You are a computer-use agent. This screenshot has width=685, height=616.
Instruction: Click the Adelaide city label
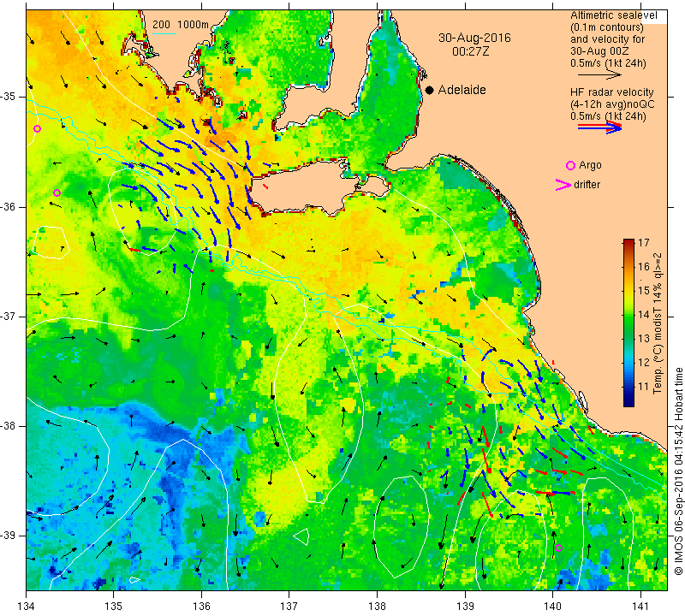click(462, 90)
